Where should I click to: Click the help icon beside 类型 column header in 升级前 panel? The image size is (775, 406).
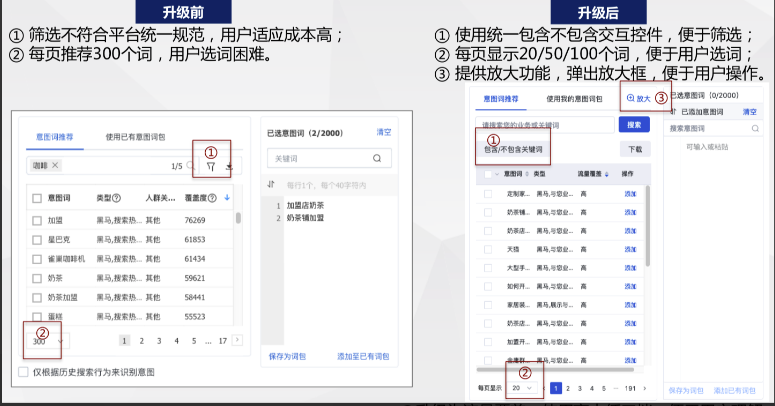(117, 198)
